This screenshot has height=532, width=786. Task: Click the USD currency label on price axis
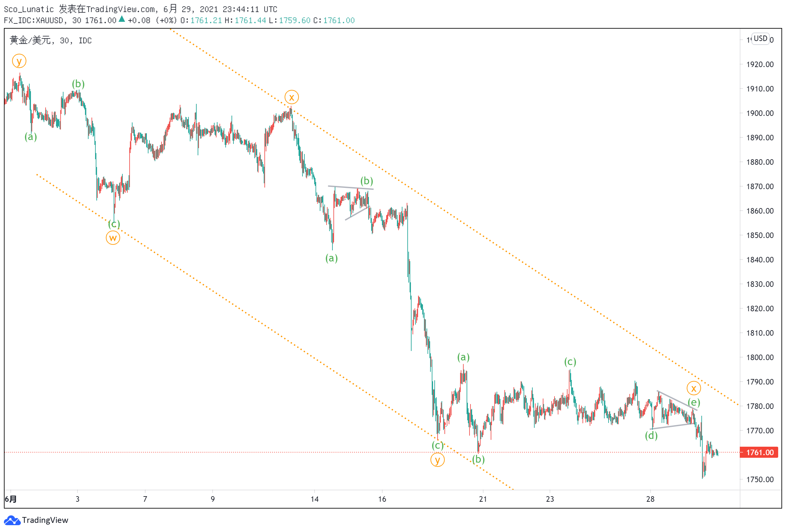(760, 38)
